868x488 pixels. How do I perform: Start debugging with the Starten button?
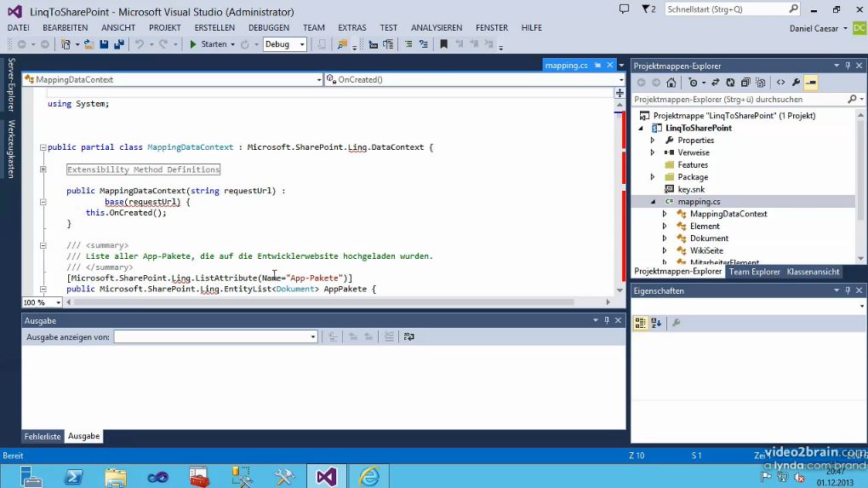pos(208,44)
